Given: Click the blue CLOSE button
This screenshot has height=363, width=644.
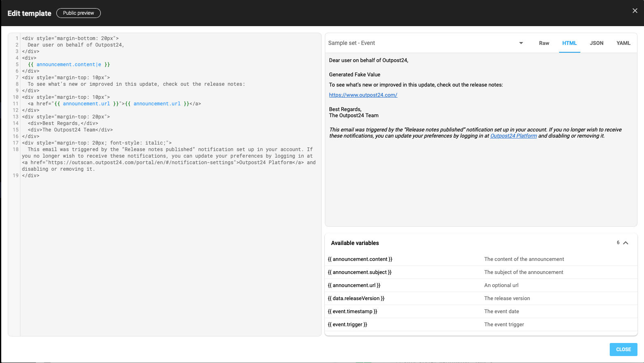Looking at the screenshot, I should [623, 350].
